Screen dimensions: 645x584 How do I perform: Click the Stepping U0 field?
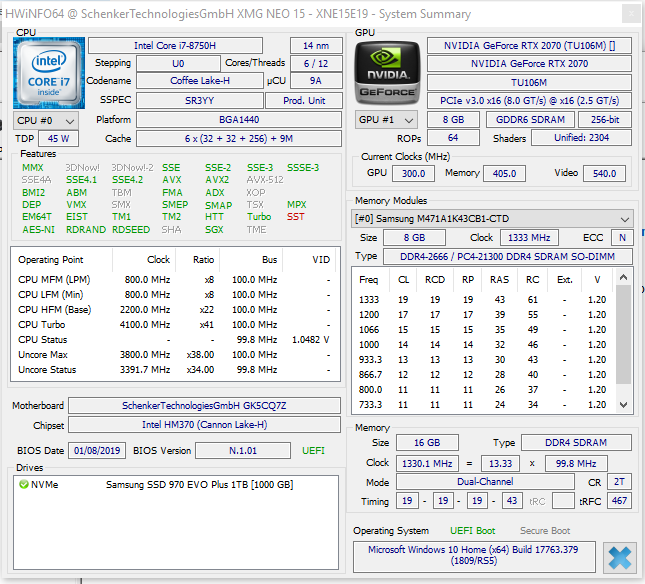point(178,64)
